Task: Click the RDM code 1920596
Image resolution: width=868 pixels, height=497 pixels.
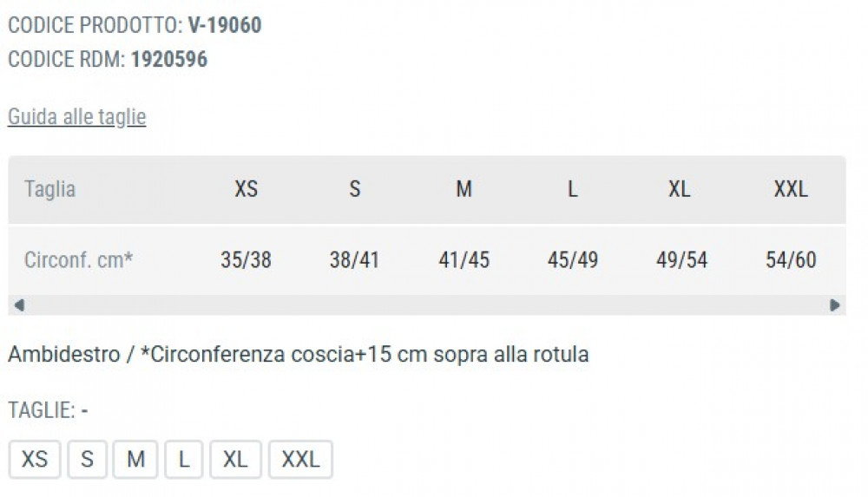Action: coord(169,60)
